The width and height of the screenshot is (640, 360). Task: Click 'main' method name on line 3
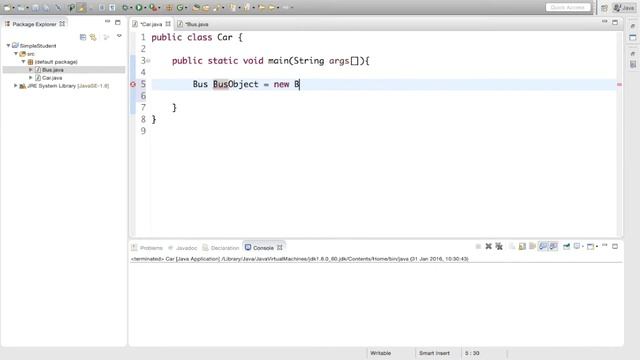(x=278, y=61)
